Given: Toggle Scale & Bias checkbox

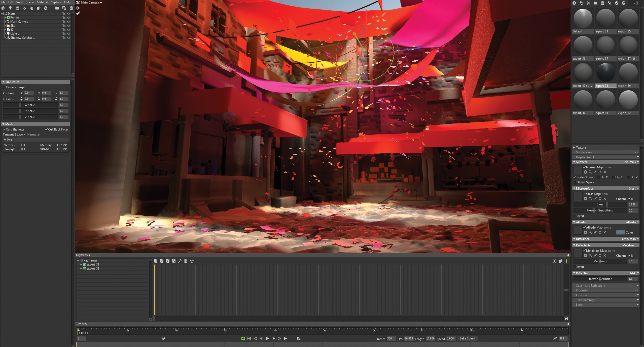Looking at the screenshot, I should pos(575,177).
